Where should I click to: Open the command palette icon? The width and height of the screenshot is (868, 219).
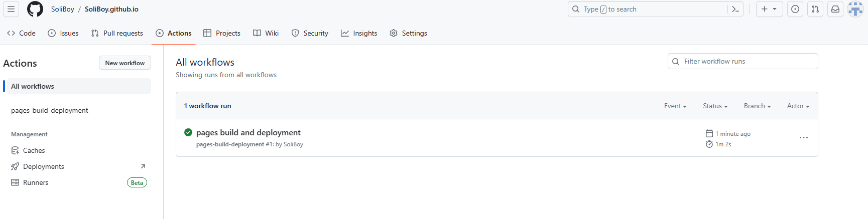tap(735, 9)
